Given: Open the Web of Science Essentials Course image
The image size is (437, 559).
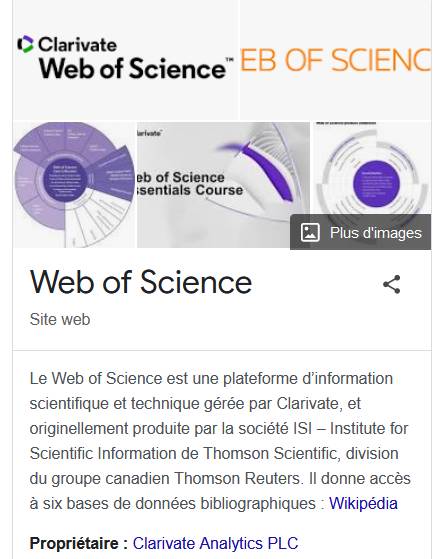Looking at the screenshot, I should coord(223,185).
